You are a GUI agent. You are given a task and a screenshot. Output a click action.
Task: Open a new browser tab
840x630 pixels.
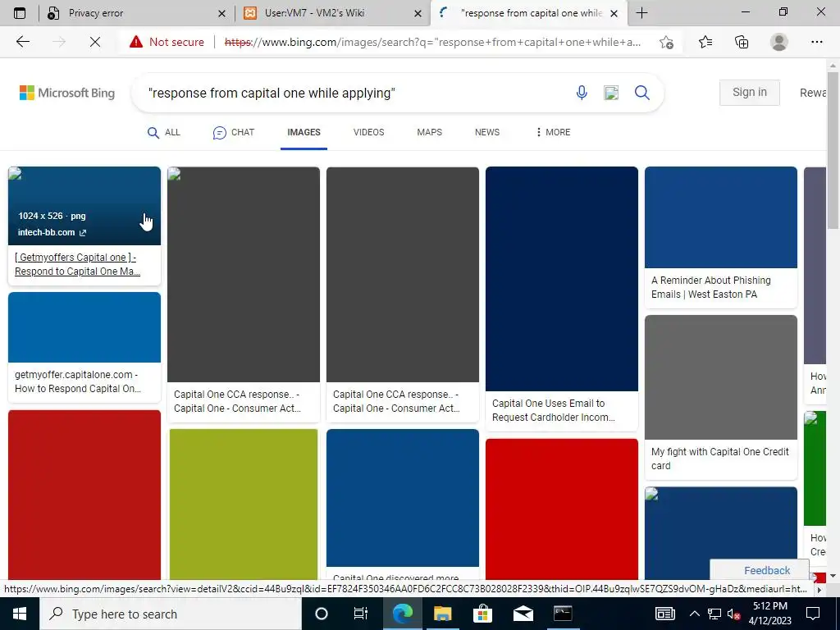[641, 13]
